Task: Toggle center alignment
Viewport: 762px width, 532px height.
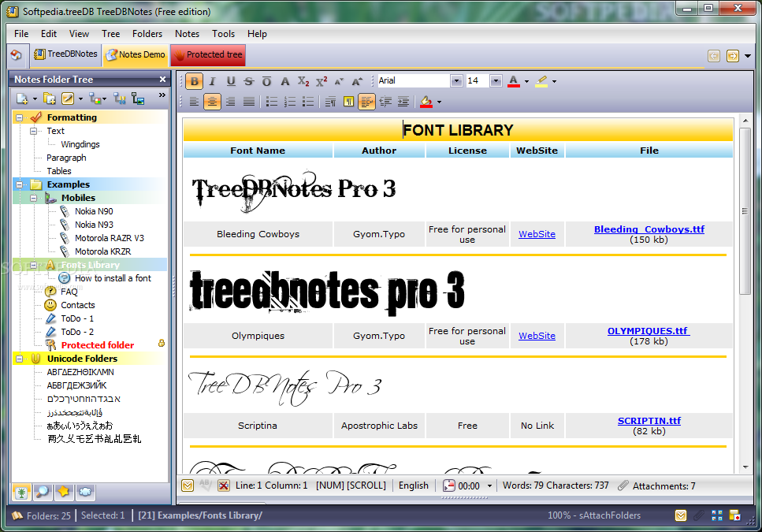Action: point(212,102)
